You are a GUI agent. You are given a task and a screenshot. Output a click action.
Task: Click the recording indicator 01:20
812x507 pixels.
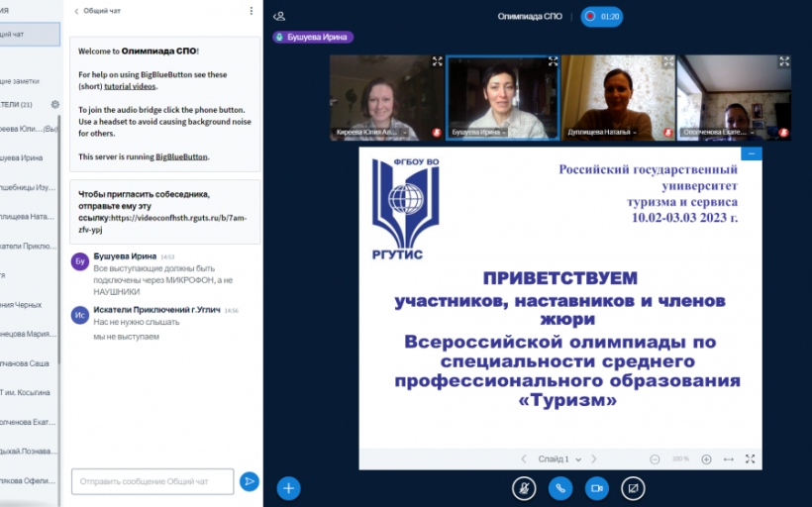pos(602,17)
